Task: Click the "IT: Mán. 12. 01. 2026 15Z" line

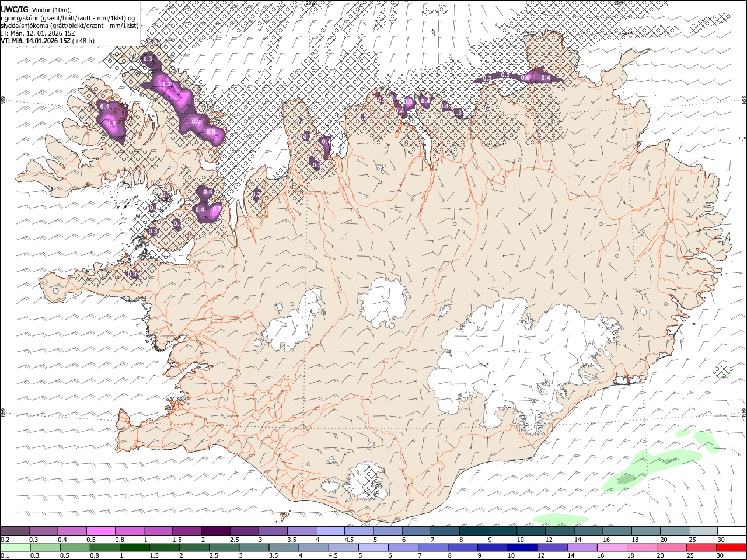Action: 38,33
